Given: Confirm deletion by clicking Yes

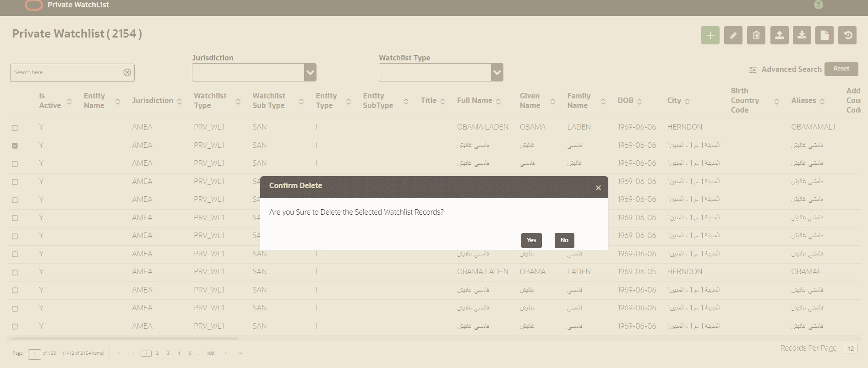Looking at the screenshot, I should 531,240.
